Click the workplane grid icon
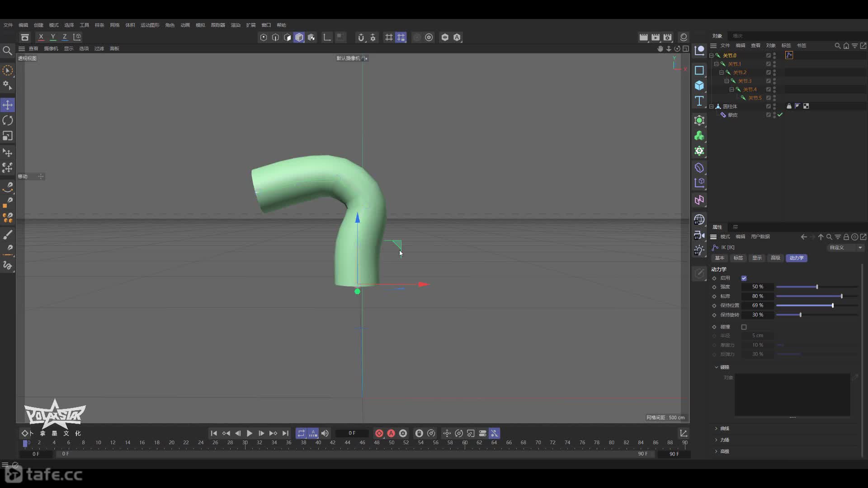The image size is (868, 488). [x=389, y=38]
